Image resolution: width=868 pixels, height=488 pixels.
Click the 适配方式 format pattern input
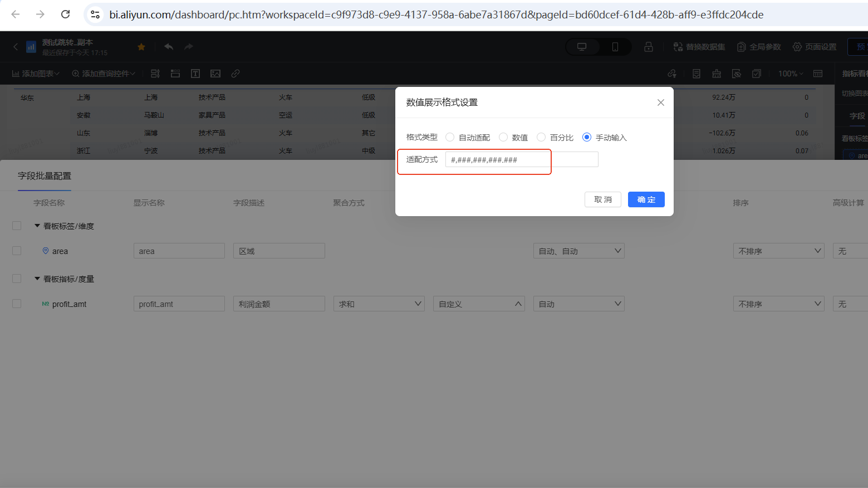tap(521, 160)
